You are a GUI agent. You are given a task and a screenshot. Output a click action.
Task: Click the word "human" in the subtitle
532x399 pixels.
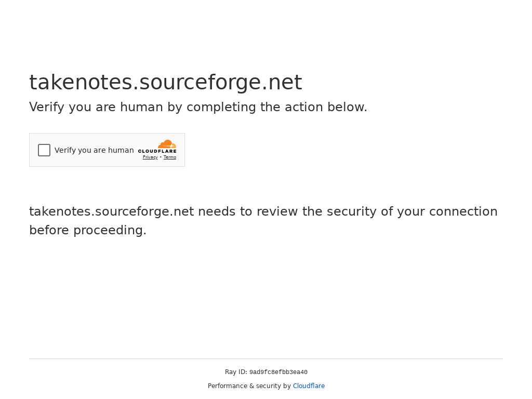141,107
